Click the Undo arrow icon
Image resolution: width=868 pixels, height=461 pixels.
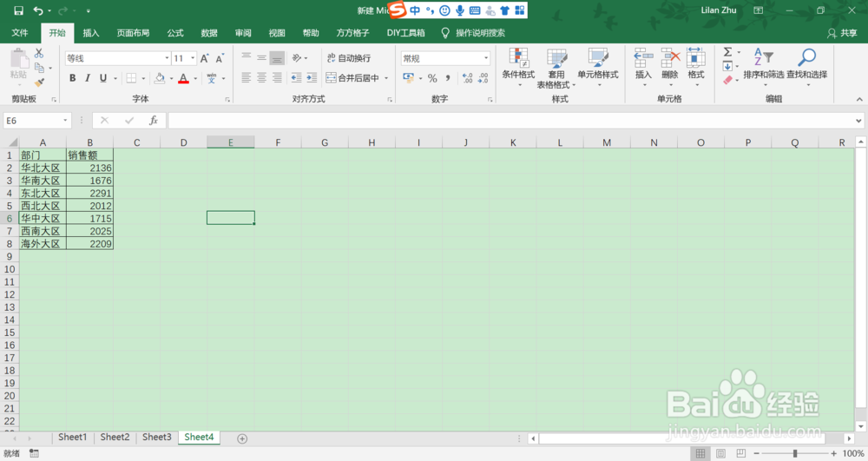point(37,10)
